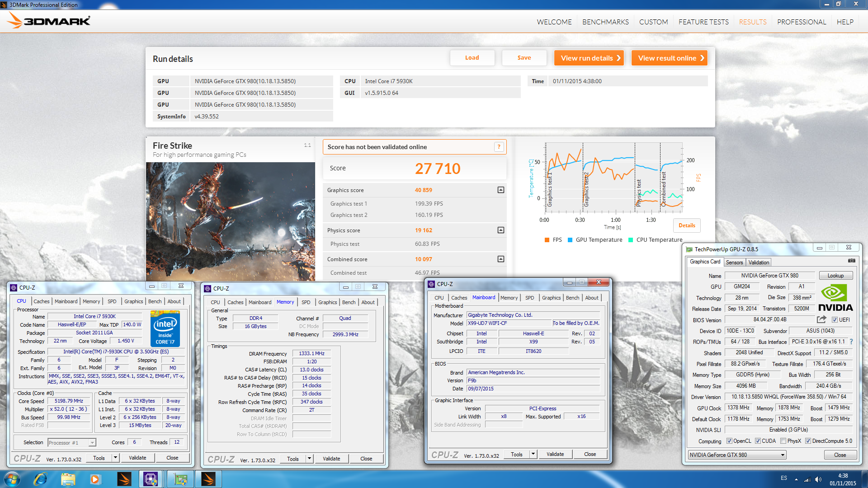Image resolution: width=868 pixels, height=488 pixels.
Task: Select the Bench tab in the Memory CPU-Z window
Action: click(349, 302)
